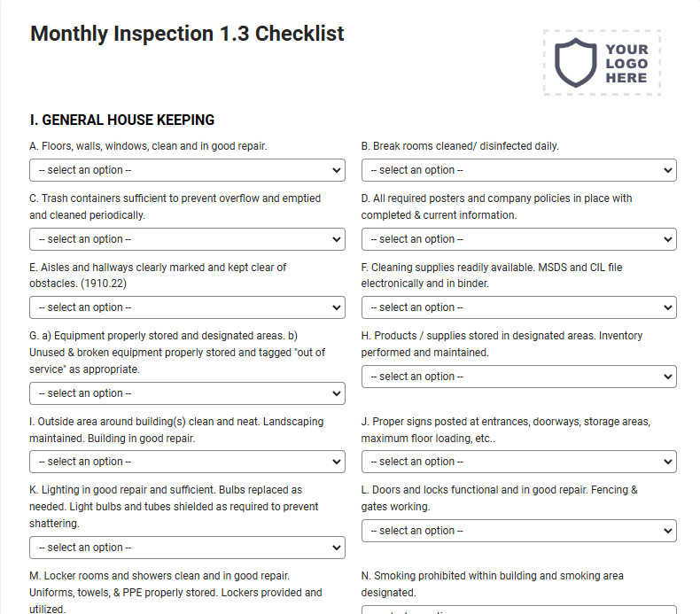This screenshot has height=614, width=700.
Task: Open dropdown for required posters and policies
Action: [518, 239]
